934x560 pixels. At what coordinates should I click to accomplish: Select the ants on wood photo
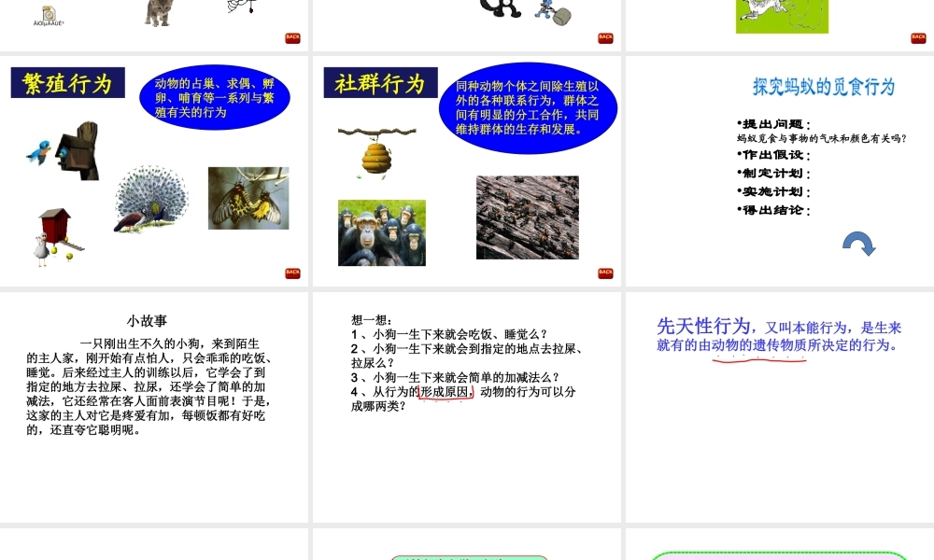click(x=527, y=217)
